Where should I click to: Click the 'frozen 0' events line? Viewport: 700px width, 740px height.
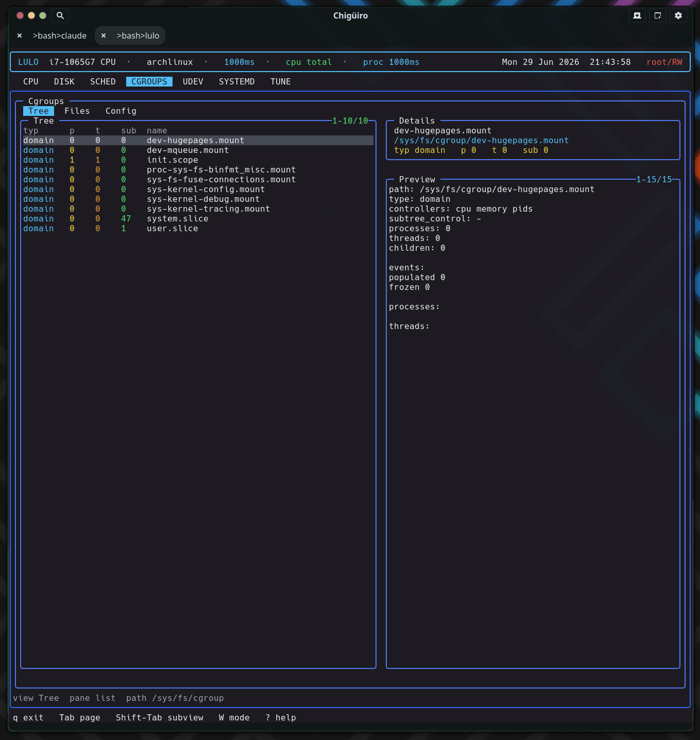[x=409, y=287]
